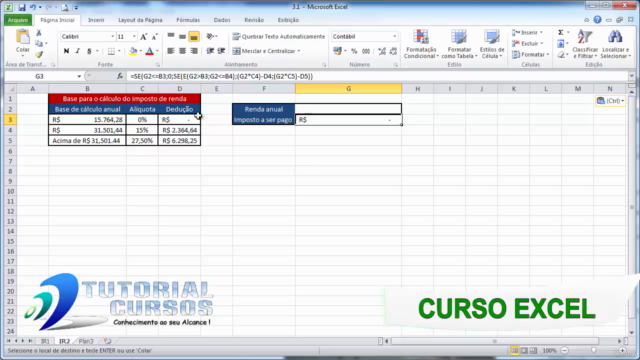Screen dimensions: 640x360
Task: Click the decrease font size icon
Action: pyautogui.click(x=155, y=37)
